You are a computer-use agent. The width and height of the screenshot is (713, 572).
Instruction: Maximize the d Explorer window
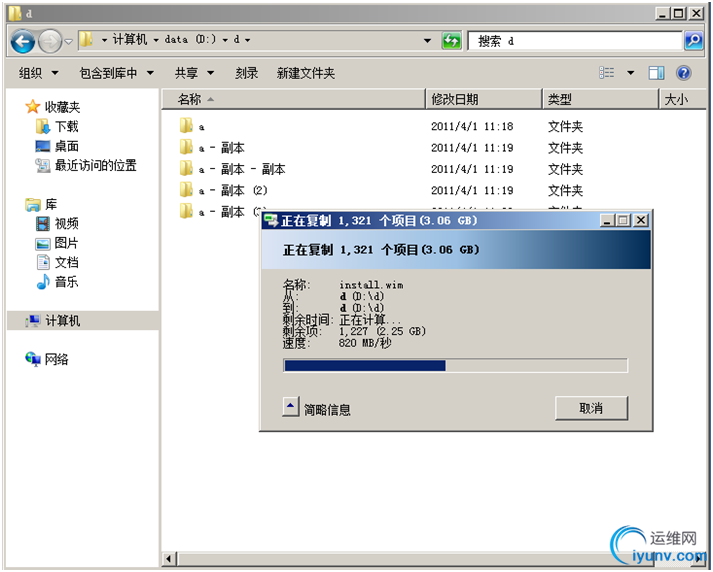click(x=678, y=14)
